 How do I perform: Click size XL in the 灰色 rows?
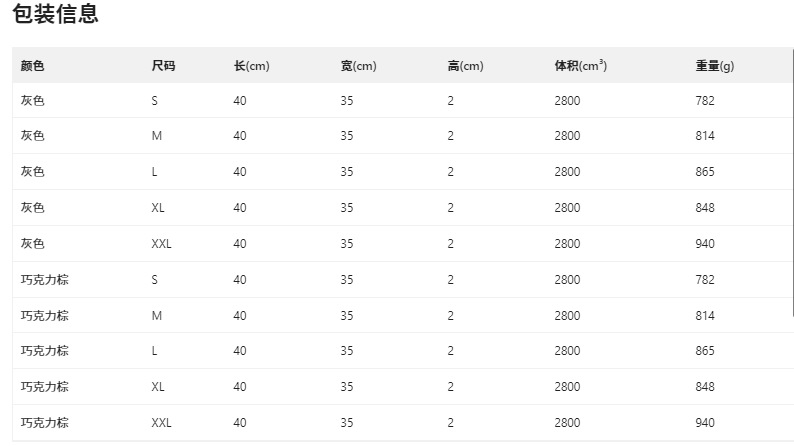[158, 208]
